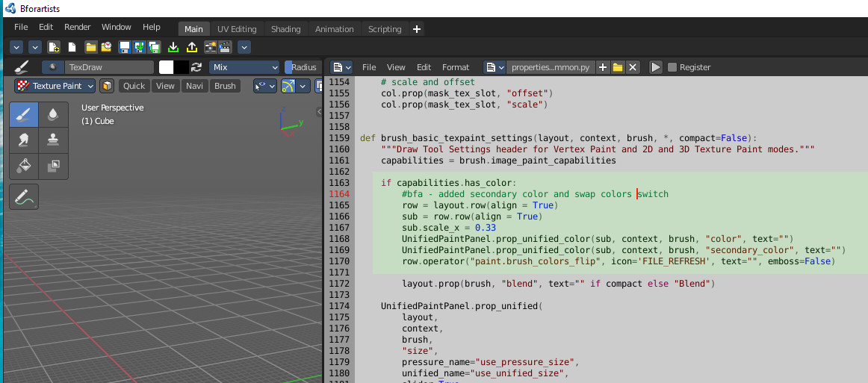Screen dimensions: 868x383
Task: Expand the text datablock browse dropdown
Action: [x=495, y=67]
